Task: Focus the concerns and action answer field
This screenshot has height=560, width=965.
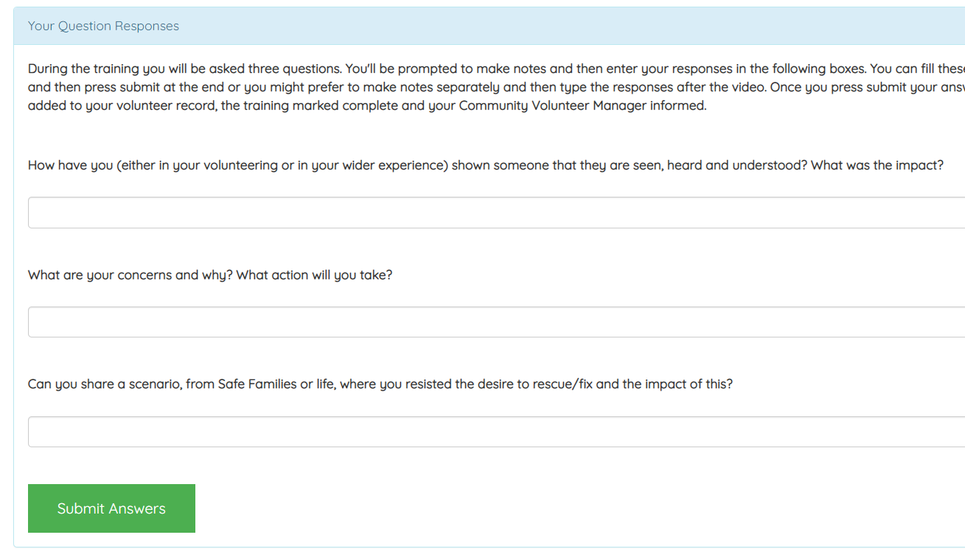Action: coord(495,322)
